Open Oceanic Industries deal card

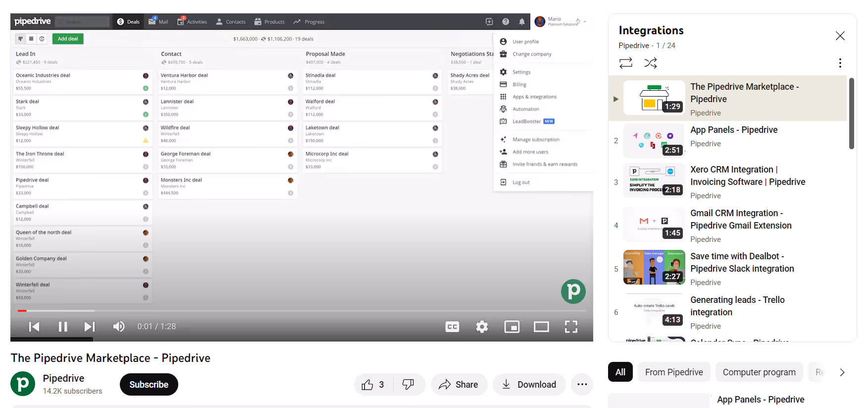point(82,82)
